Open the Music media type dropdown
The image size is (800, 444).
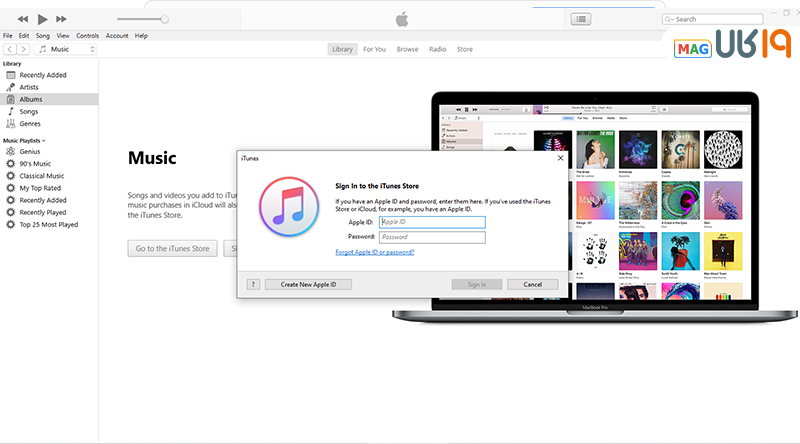[x=67, y=49]
